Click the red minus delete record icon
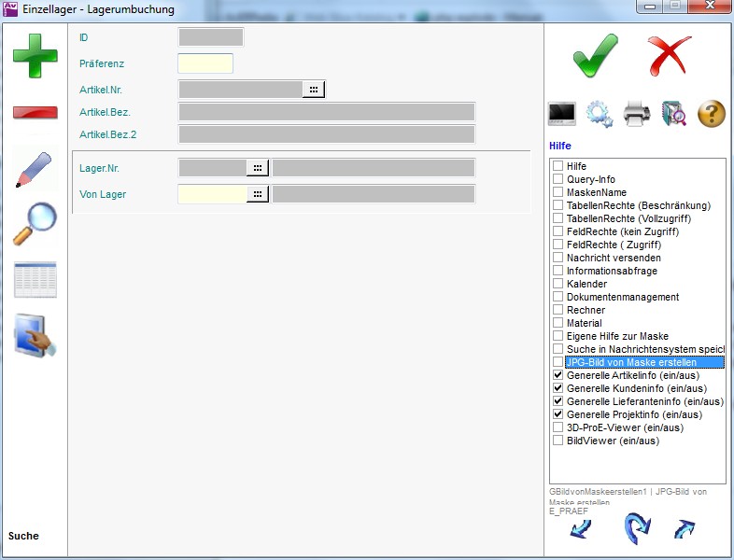Screen dimensions: 734x560 pos(35,112)
